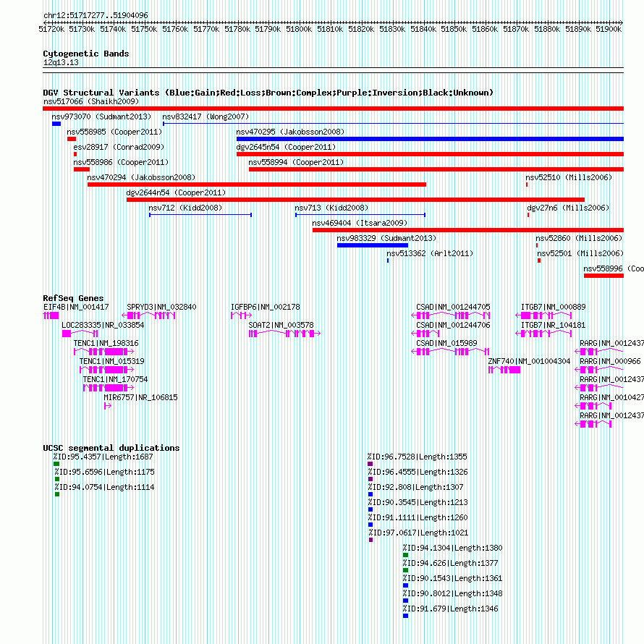Viewport: 644px width, 644px height.
Task: Click the RefSeq Genes track title
Action: [73, 298]
